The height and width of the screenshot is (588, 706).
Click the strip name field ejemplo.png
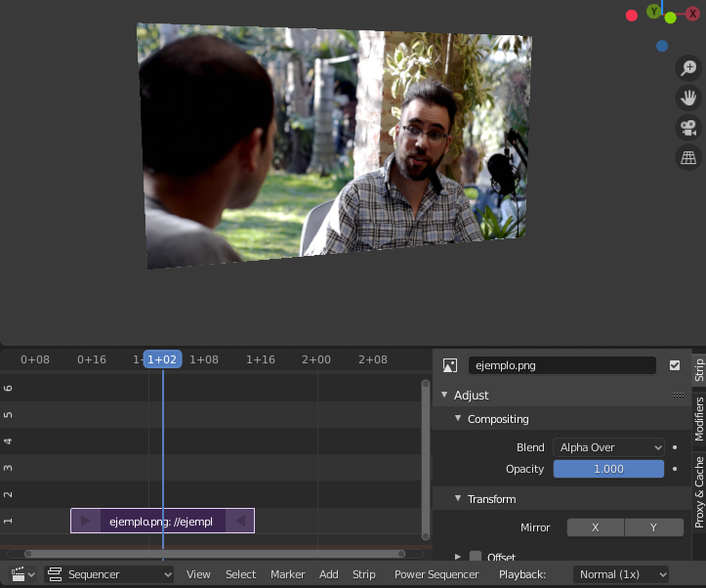(561, 365)
